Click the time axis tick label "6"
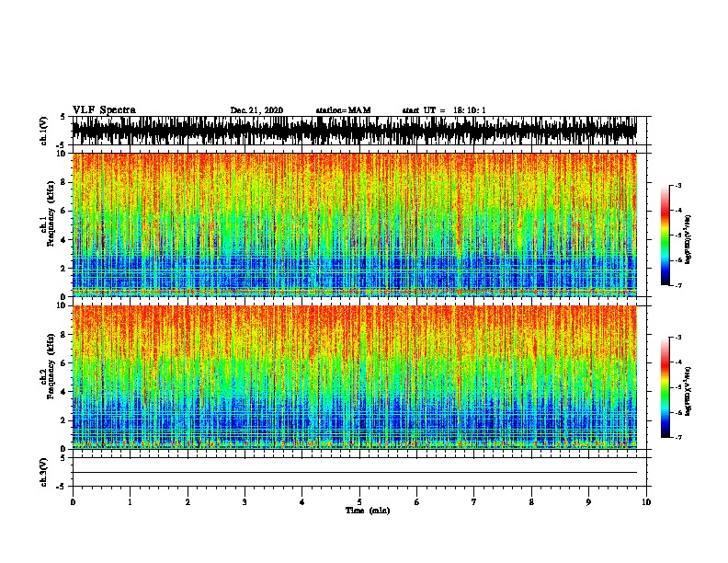 (x=416, y=502)
